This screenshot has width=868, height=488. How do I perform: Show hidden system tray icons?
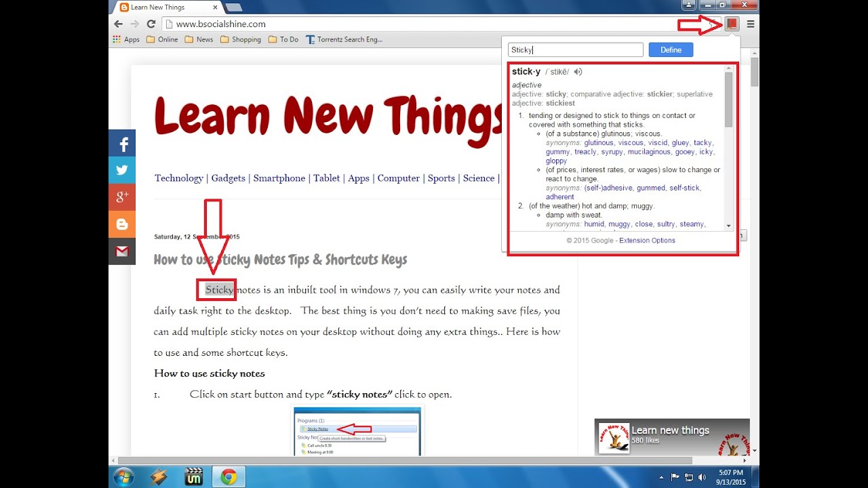tap(662, 477)
